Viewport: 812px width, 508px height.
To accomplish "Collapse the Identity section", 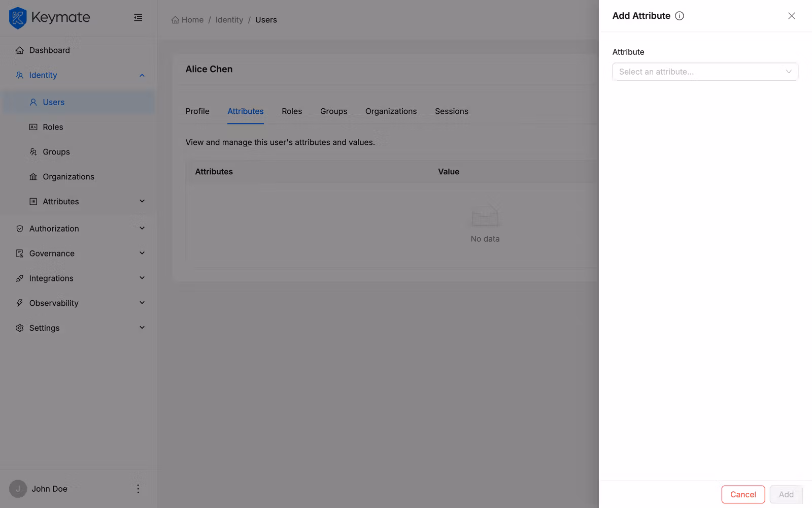I will 142,75.
